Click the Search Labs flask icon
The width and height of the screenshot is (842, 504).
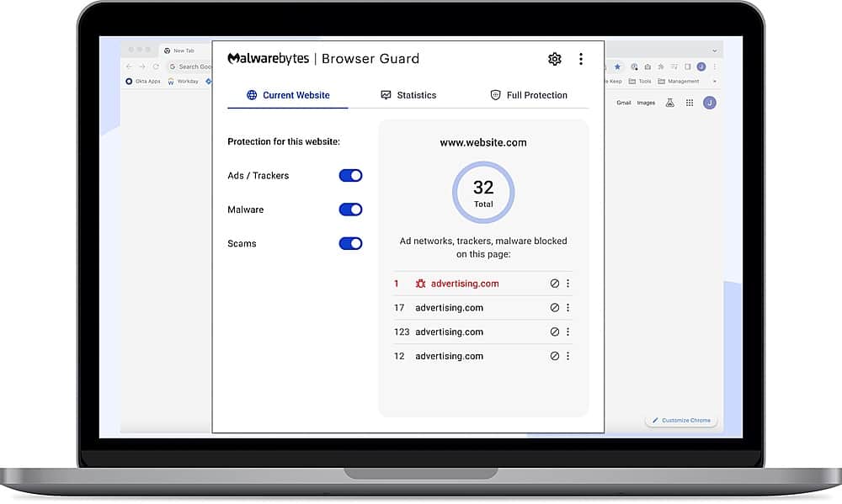click(668, 102)
